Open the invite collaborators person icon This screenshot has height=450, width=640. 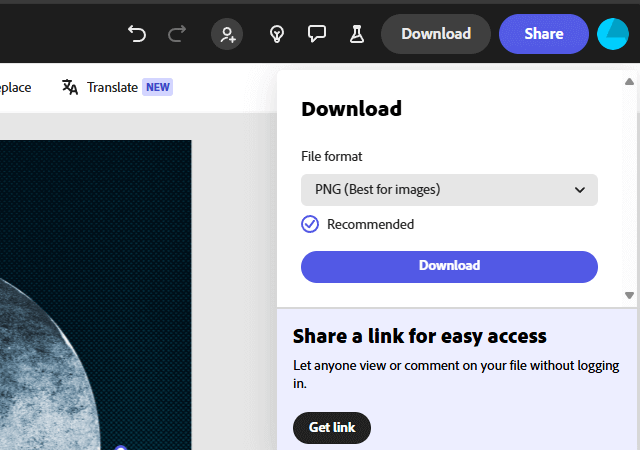pos(227,34)
